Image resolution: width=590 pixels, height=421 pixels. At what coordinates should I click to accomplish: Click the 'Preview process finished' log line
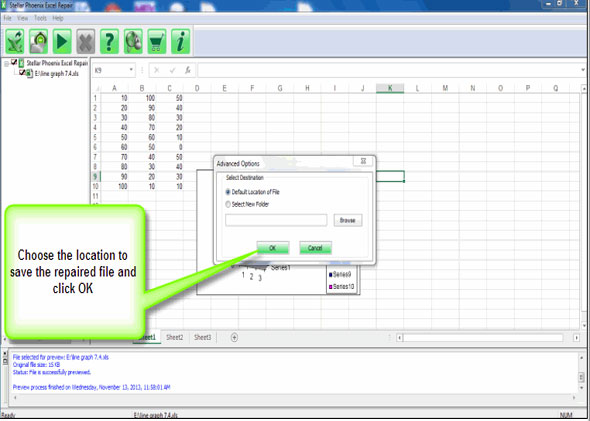click(91, 387)
